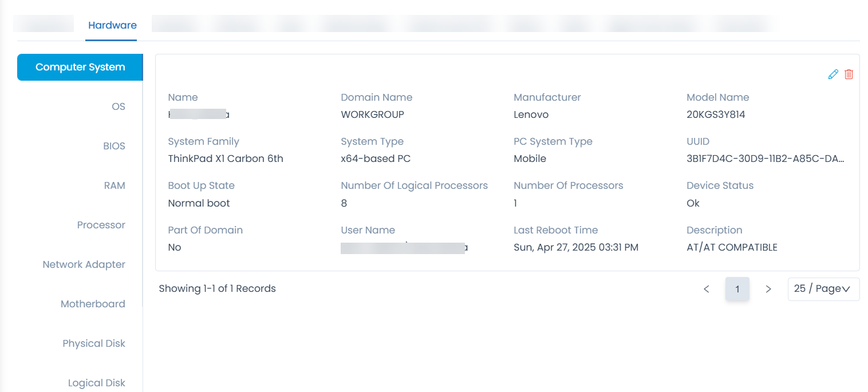The height and width of the screenshot is (392, 868).
Task: Switch to the Hardware tab
Action: tap(112, 25)
